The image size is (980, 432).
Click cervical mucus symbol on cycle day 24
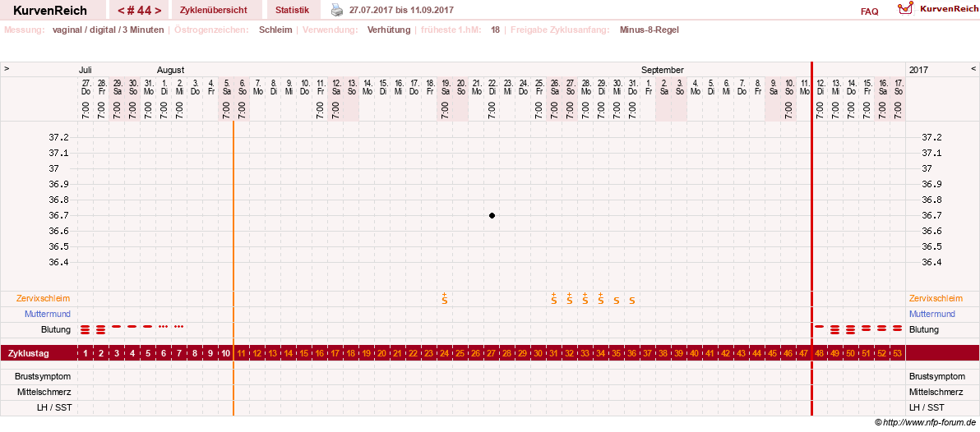pos(445,298)
